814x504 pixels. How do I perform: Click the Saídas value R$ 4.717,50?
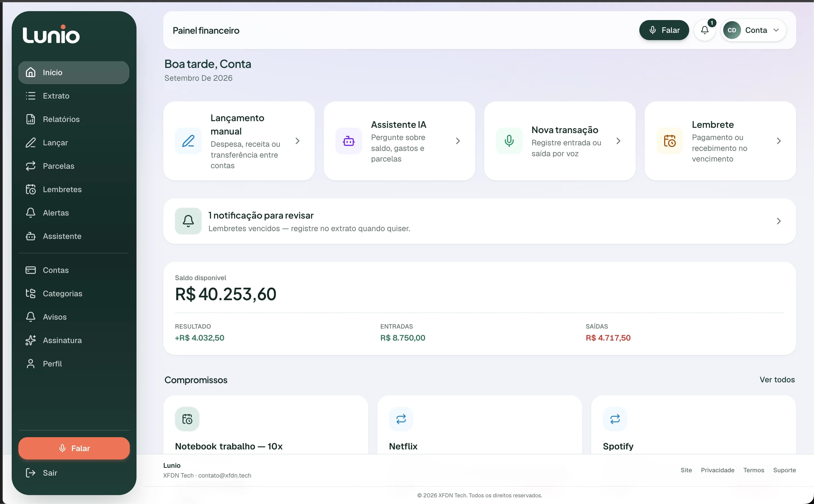click(x=608, y=338)
